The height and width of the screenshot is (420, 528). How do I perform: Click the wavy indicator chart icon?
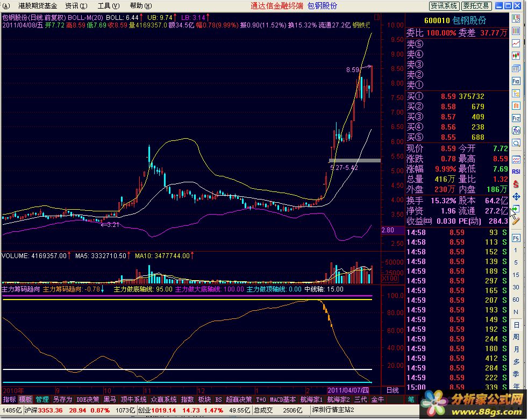[516, 159]
